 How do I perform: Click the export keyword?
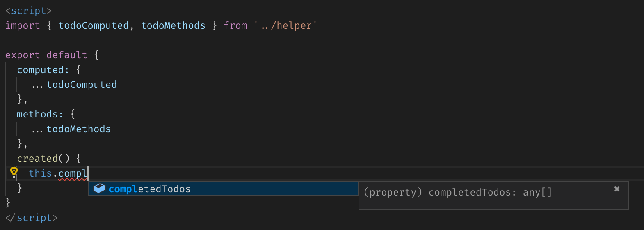(x=23, y=55)
